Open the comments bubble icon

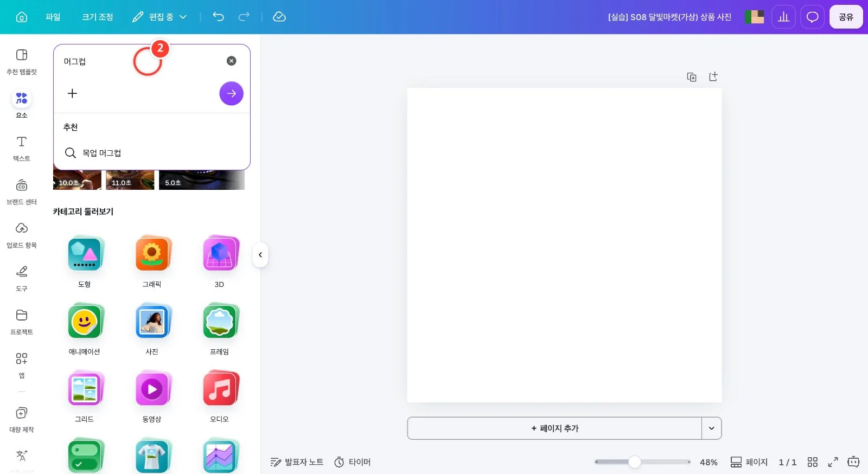pyautogui.click(x=812, y=17)
